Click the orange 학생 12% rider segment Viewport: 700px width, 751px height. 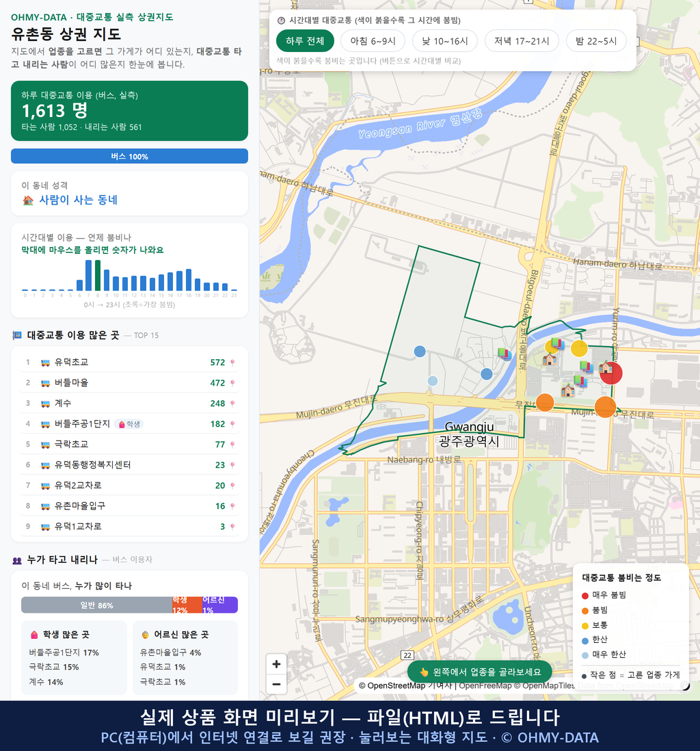(x=187, y=605)
